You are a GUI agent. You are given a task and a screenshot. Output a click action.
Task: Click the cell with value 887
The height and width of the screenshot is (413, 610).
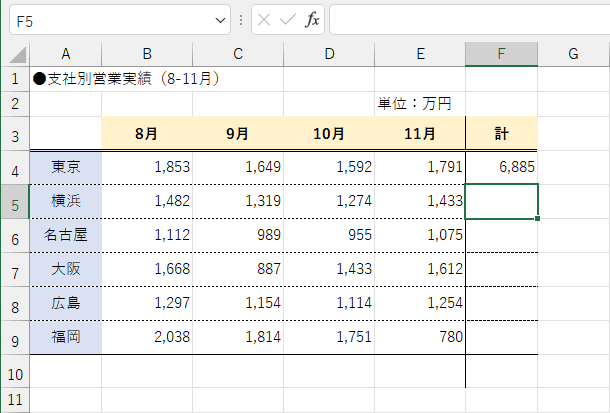[x=238, y=270]
